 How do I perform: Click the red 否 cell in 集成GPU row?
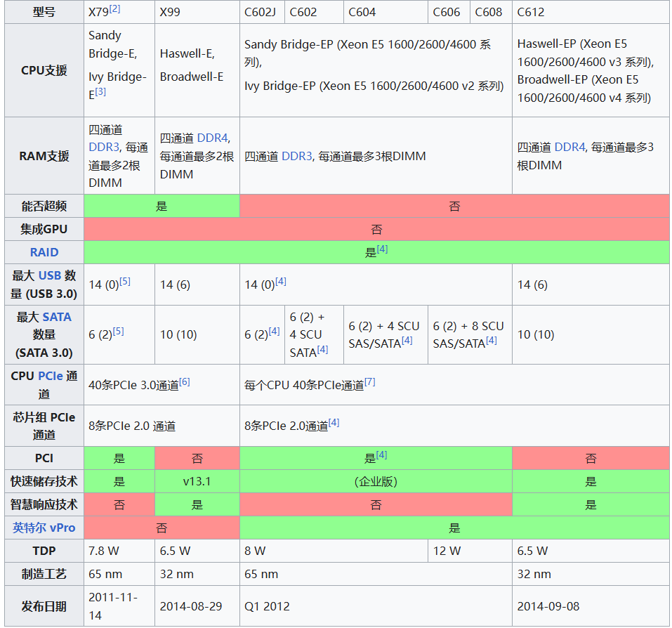click(x=376, y=229)
